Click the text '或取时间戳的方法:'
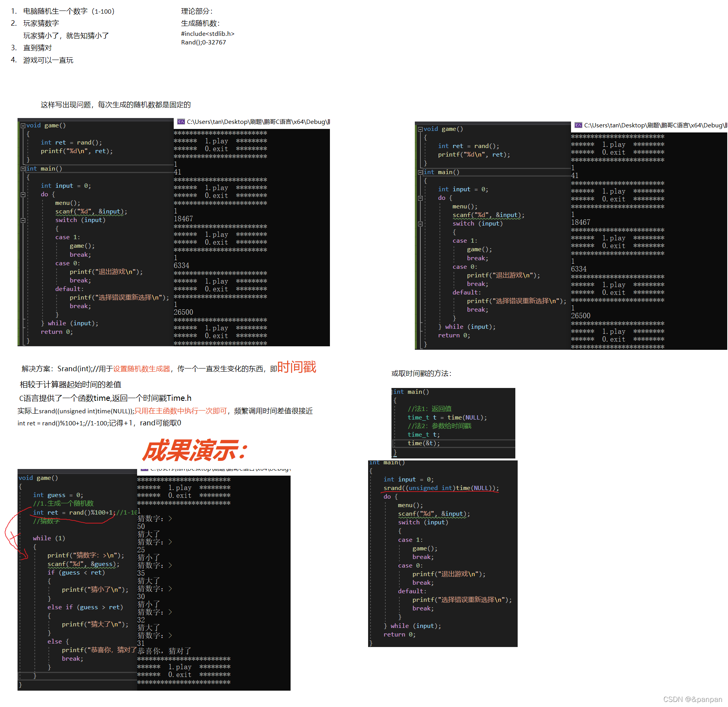The image size is (728, 707). click(x=421, y=374)
